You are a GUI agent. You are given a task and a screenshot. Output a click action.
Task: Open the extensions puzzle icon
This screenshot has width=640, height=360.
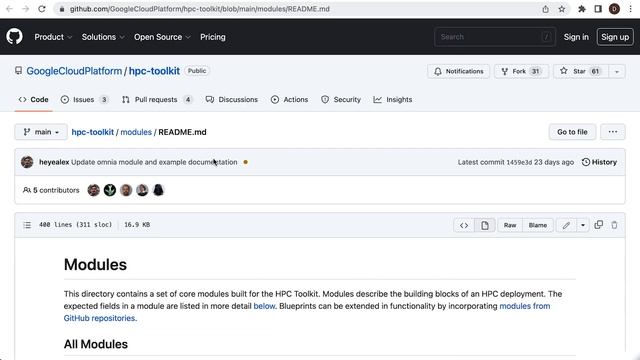pos(582,9)
